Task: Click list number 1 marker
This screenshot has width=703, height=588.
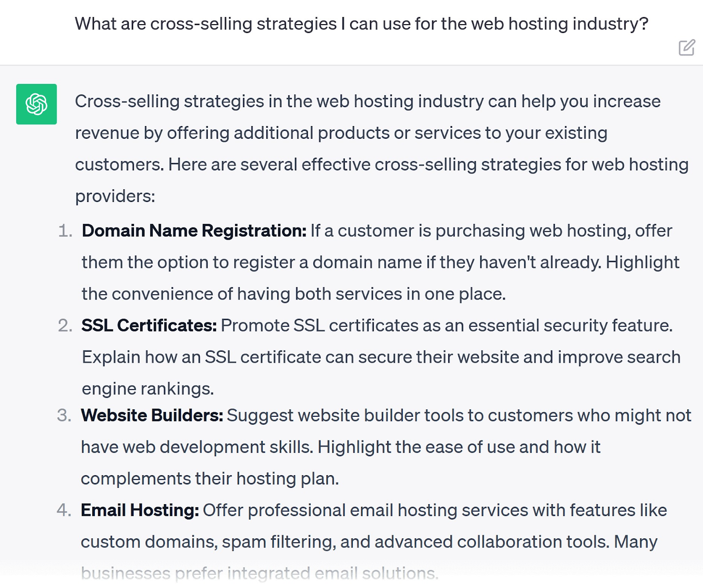Action: 65,231
